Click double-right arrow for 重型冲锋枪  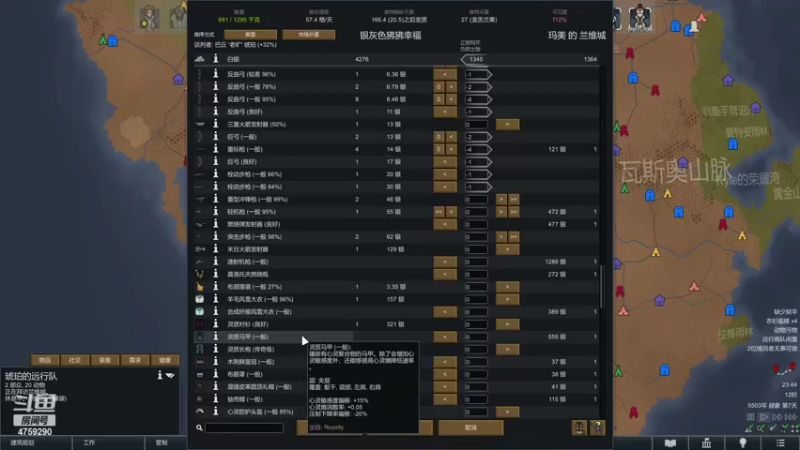click(x=514, y=199)
